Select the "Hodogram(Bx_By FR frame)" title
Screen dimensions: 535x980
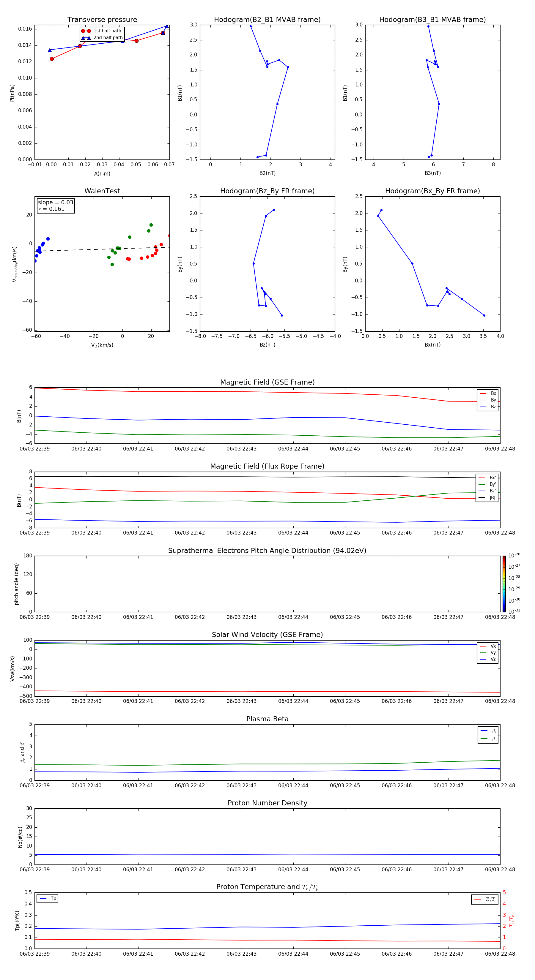[x=432, y=191]
